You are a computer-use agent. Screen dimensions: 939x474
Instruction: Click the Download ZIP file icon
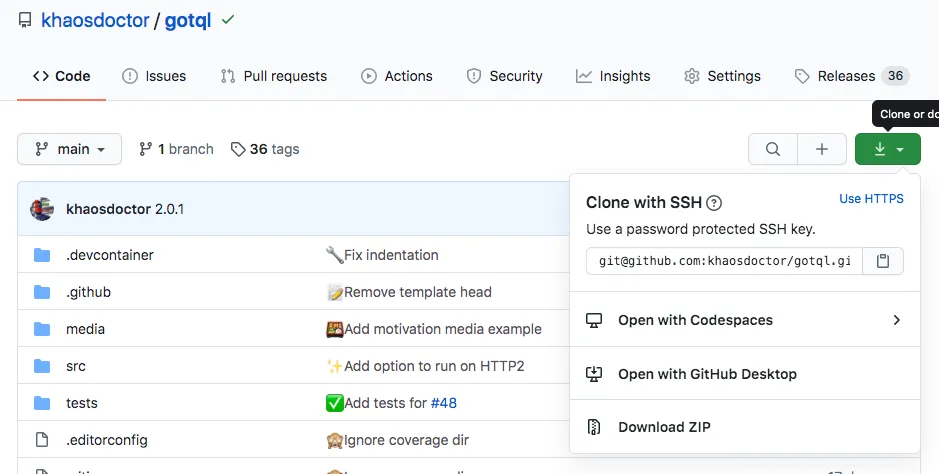pos(593,427)
